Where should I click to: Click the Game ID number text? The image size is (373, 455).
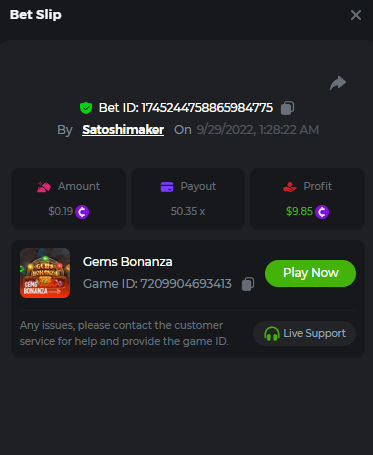pos(186,284)
